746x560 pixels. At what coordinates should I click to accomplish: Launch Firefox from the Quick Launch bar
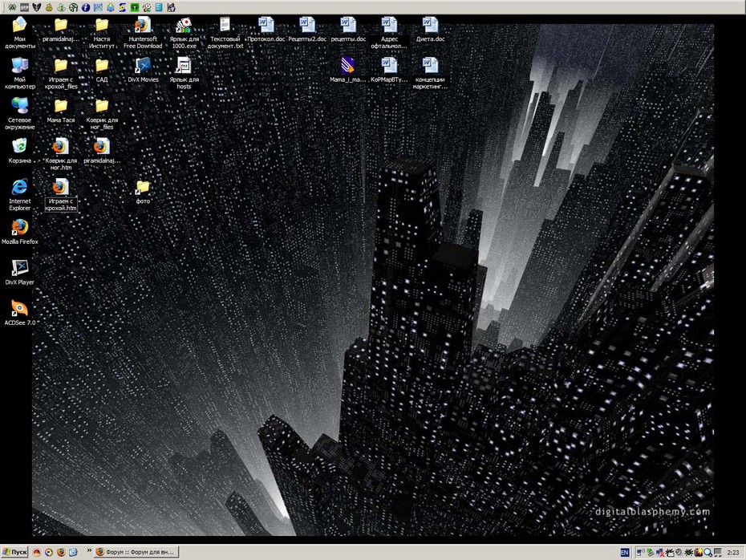coord(61,552)
